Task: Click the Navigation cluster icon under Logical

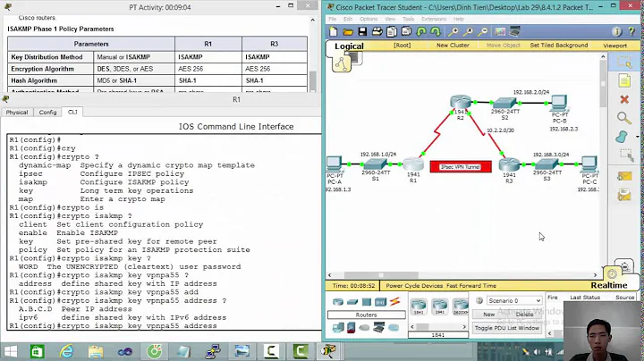Action: 342,63
